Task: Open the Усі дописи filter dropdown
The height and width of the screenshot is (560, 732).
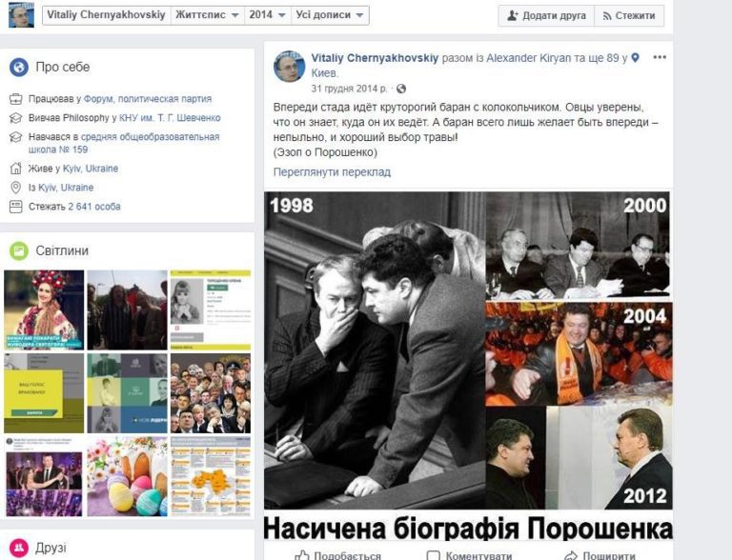Action: 330,15
